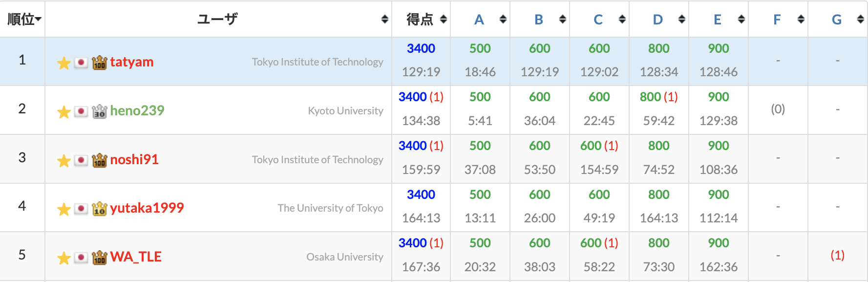Open heno239's user profile

pyautogui.click(x=137, y=111)
